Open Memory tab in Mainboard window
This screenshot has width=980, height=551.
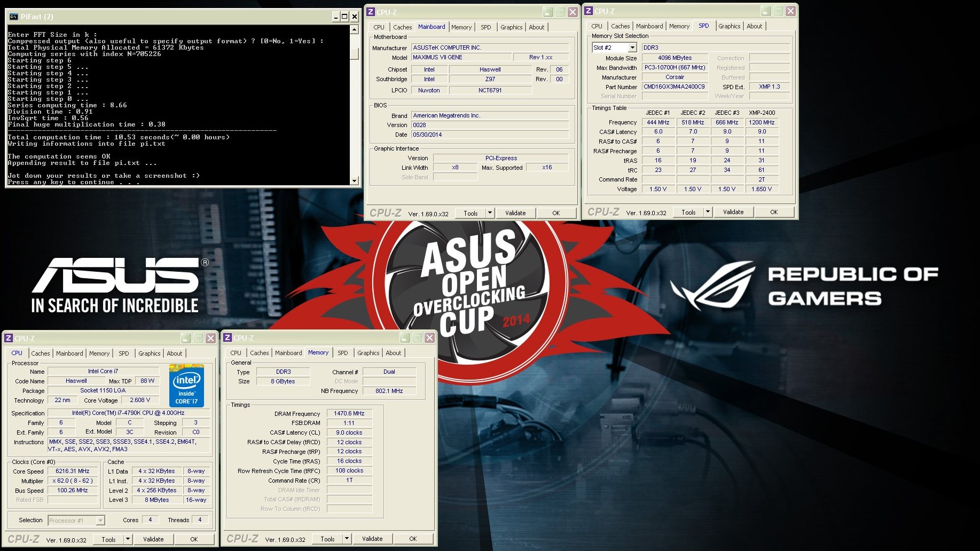461,27
